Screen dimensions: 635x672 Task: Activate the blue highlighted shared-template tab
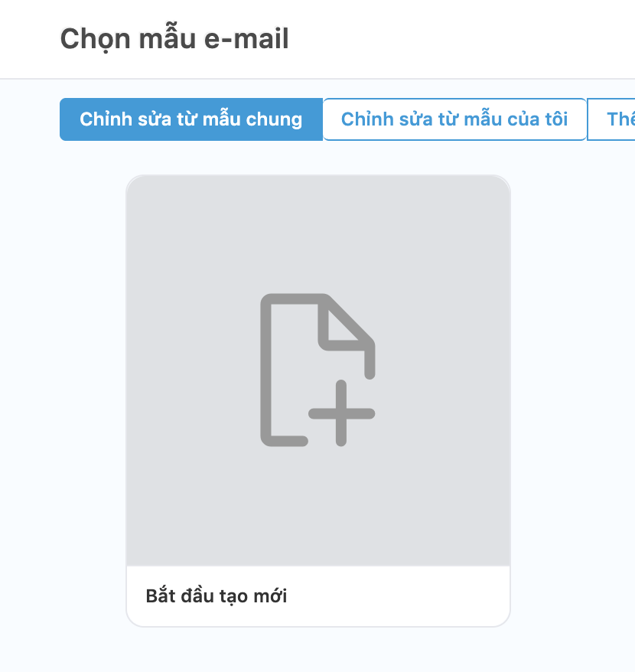pyautogui.click(x=191, y=119)
